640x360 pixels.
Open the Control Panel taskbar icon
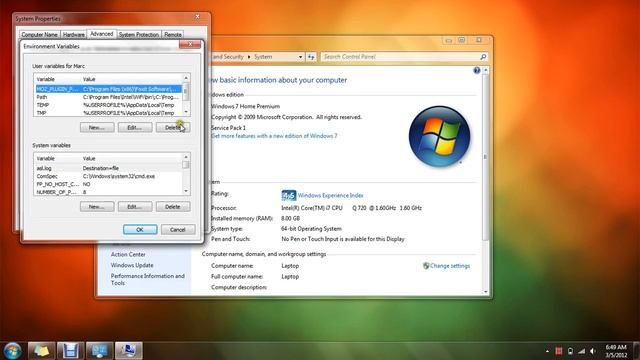click(x=99, y=351)
